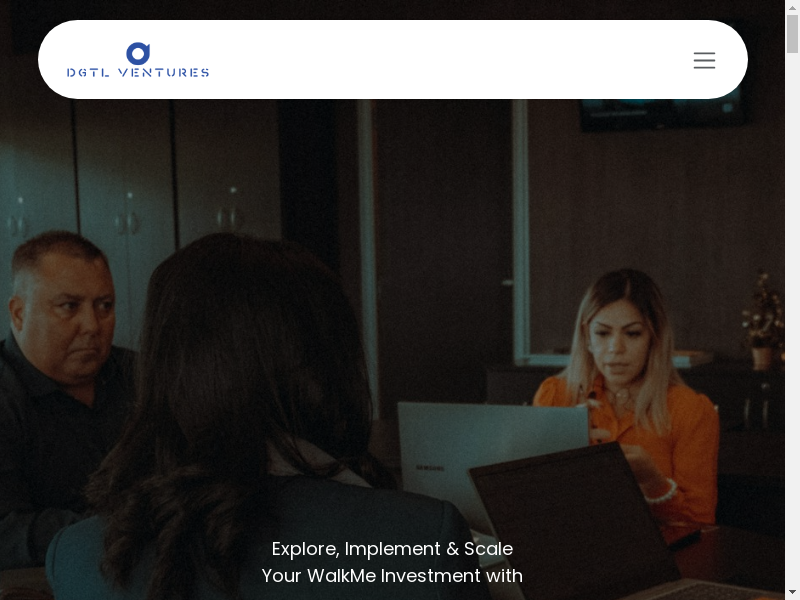Open the hamburger navigation menu
800x600 pixels.
tap(704, 60)
